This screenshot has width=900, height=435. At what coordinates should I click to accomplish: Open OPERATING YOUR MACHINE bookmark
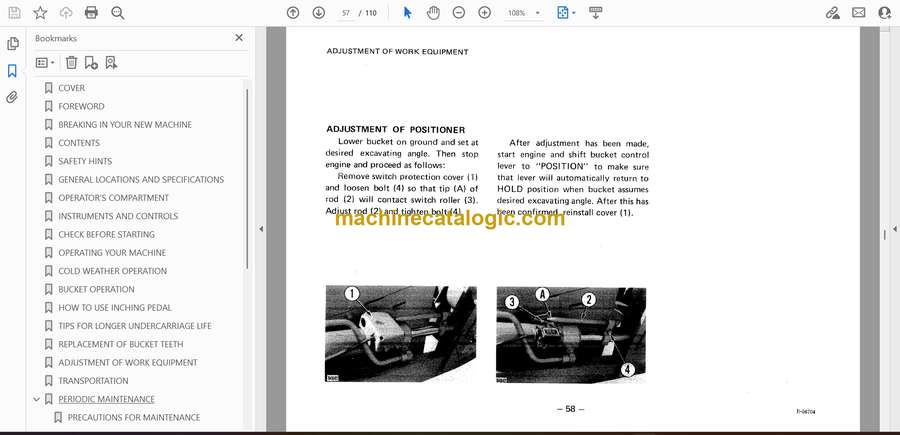[112, 253]
